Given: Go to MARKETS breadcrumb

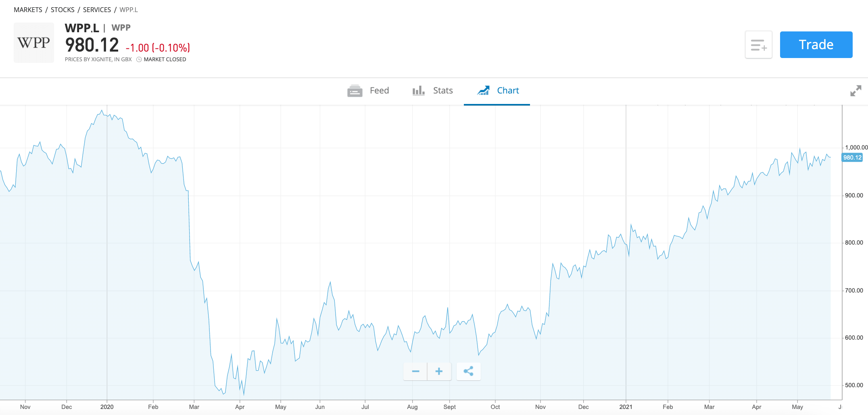Looking at the screenshot, I should [x=28, y=10].
